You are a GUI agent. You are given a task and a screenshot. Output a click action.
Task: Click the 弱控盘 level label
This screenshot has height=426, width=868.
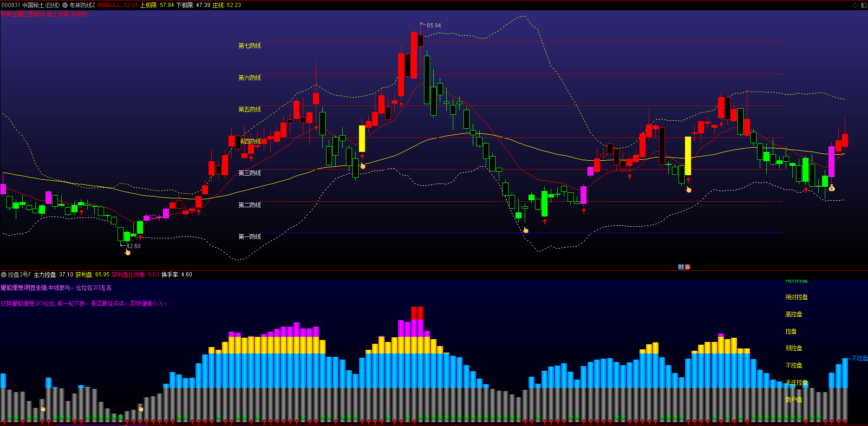click(x=794, y=348)
